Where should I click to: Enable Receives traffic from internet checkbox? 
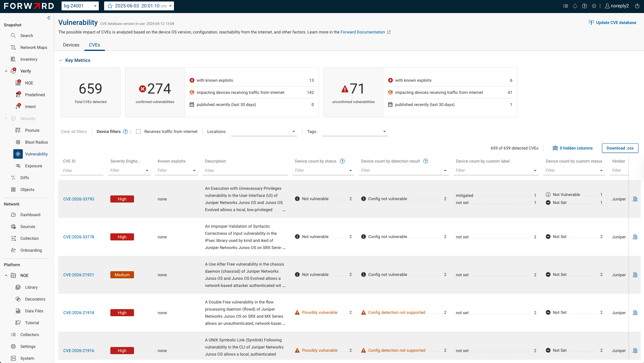click(x=138, y=131)
